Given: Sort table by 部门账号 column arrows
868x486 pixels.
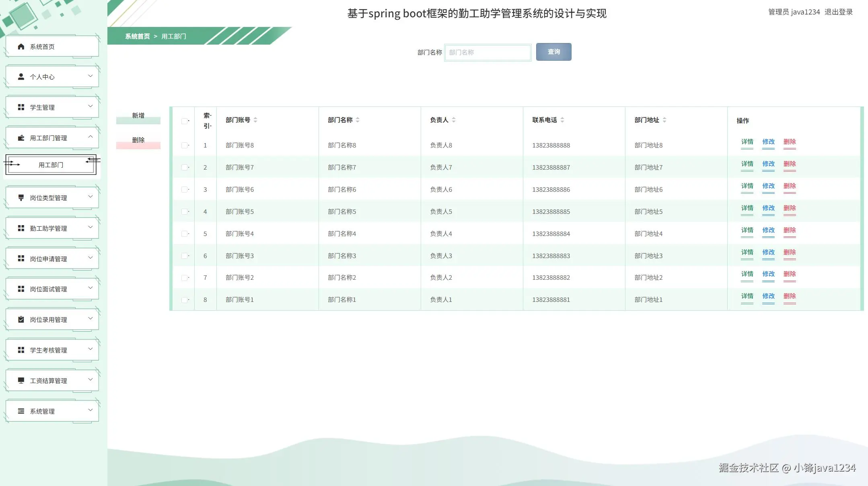Looking at the screenshot, I should 255,120.
